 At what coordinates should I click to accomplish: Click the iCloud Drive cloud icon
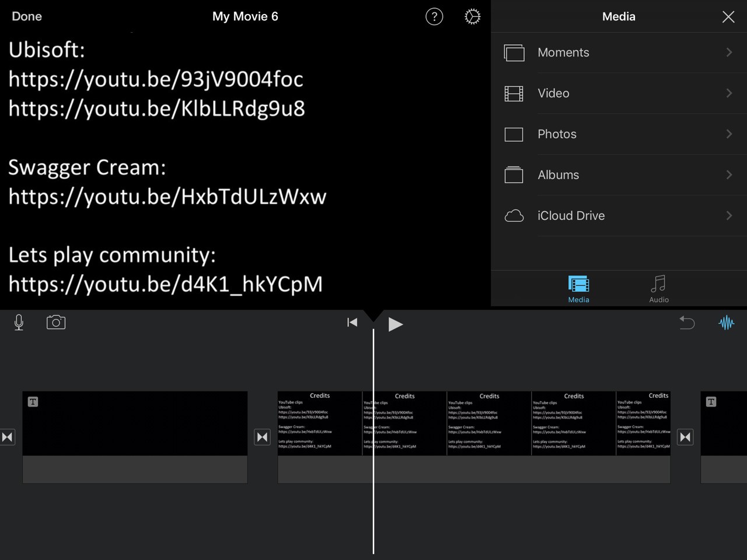click(514, 216)
